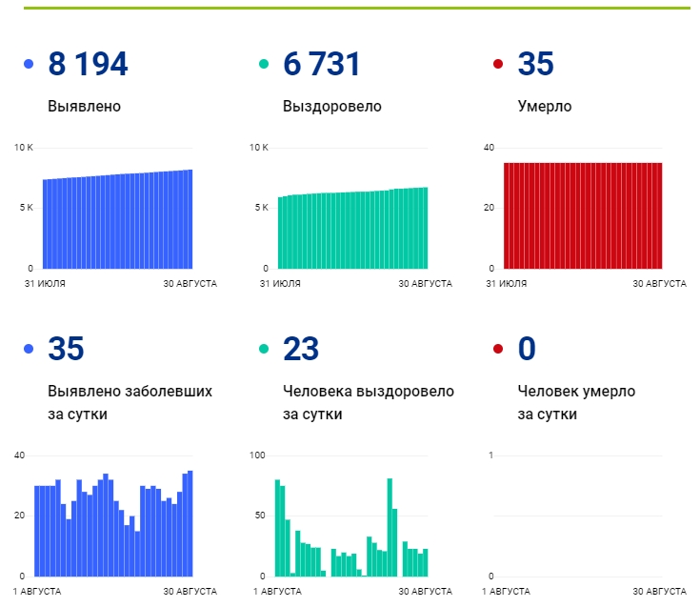This screenshot has width=700, height=607.
Task: Click the 6 731 recovered number
Action: coord(322,64)
